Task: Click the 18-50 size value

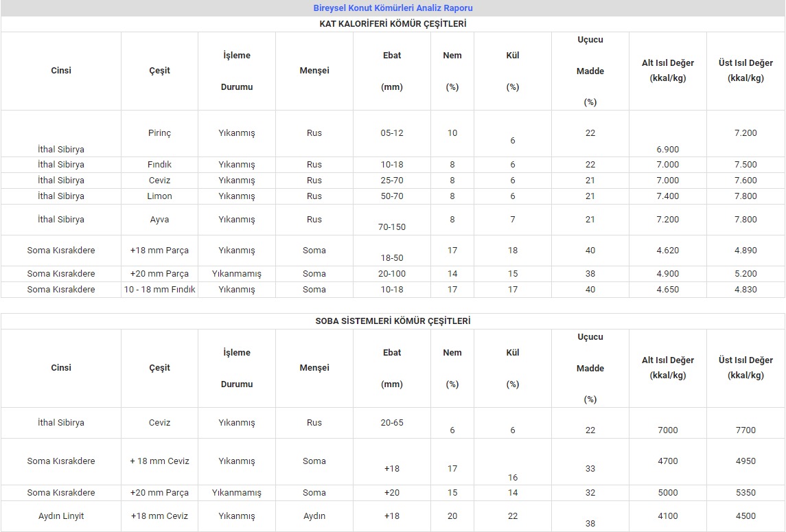Action: pyautogui.click(x=392, y=257)
